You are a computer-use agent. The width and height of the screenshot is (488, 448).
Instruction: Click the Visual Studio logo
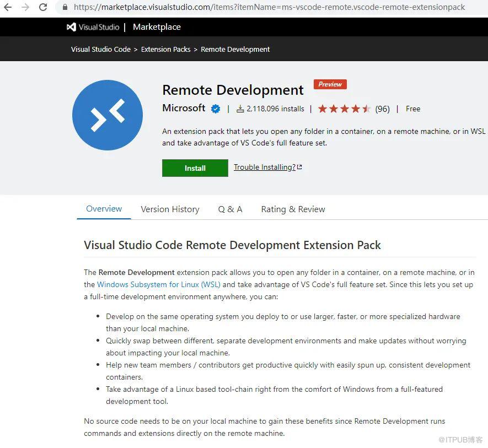tap(93, 27)
